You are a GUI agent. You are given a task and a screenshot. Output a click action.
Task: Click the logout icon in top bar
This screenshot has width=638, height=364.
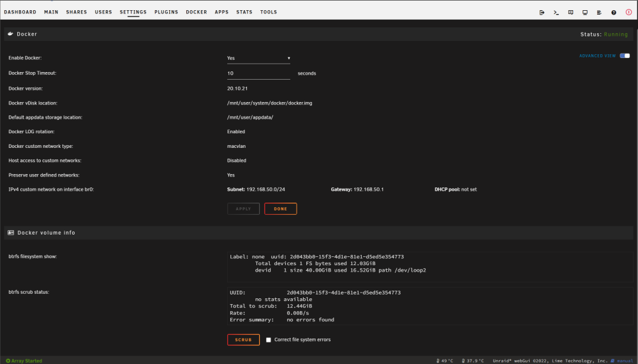pyautogui.click(x=542, y=13)
